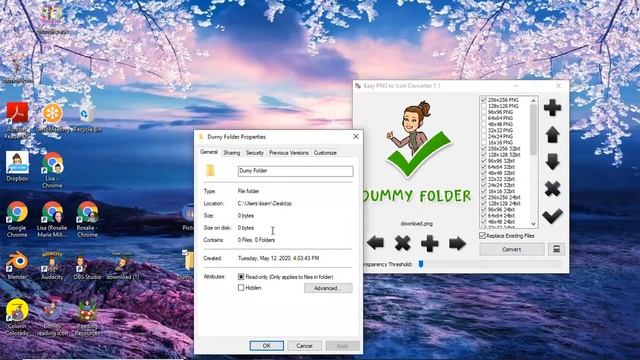640x360 pixels.
Task: Select the Blender desktop icon
Action: [17, 266]
